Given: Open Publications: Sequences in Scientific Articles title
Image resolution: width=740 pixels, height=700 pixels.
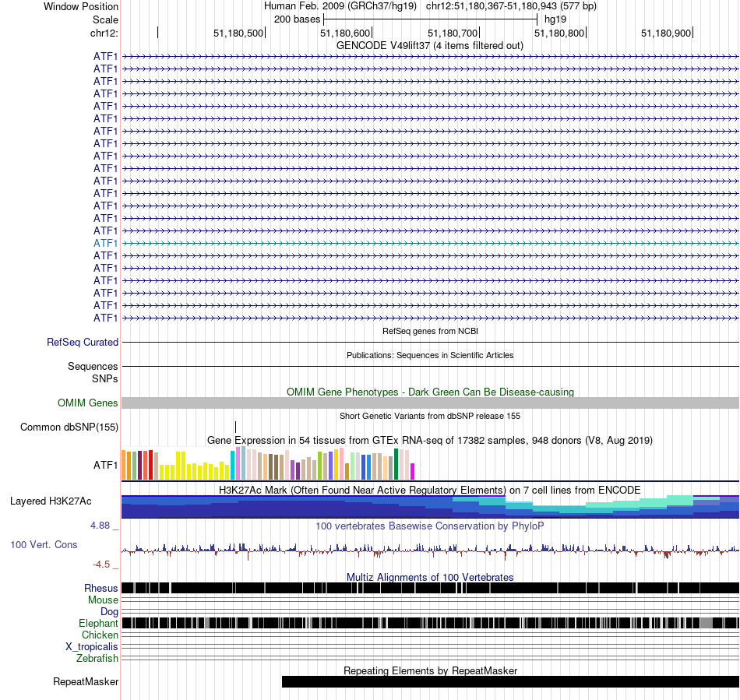Looking at the screenshot, I should [430, 355].
